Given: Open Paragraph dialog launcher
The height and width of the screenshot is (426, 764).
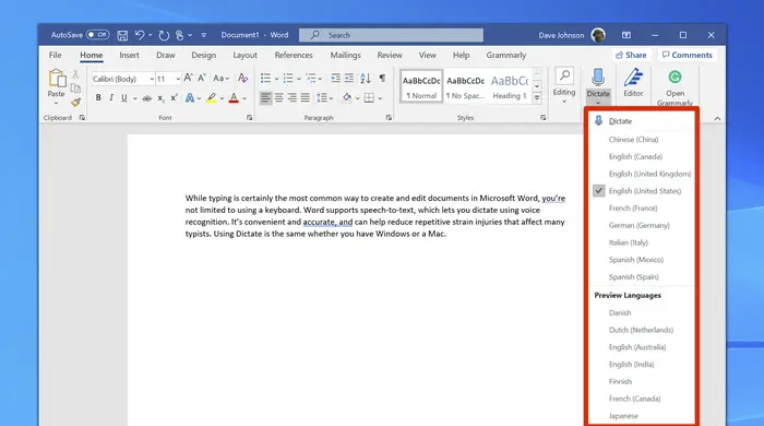Looking at the screenshot, I should 388,117.
